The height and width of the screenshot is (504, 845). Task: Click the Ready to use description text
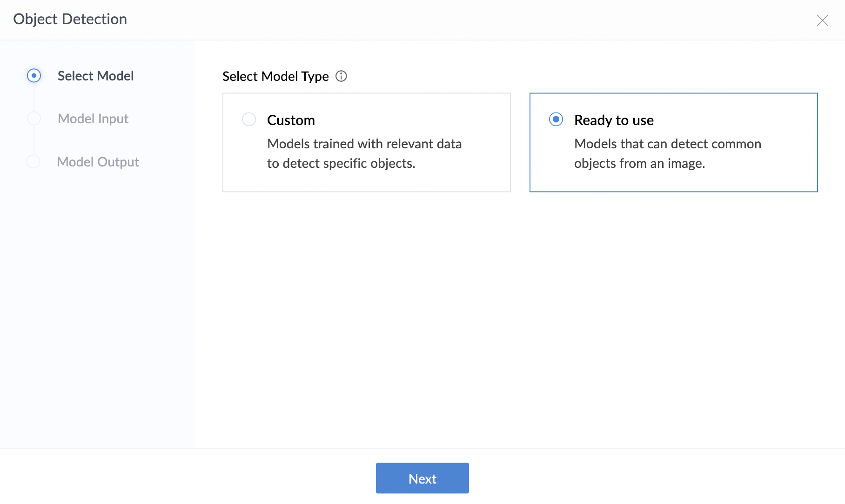click(x=667, y=153)
